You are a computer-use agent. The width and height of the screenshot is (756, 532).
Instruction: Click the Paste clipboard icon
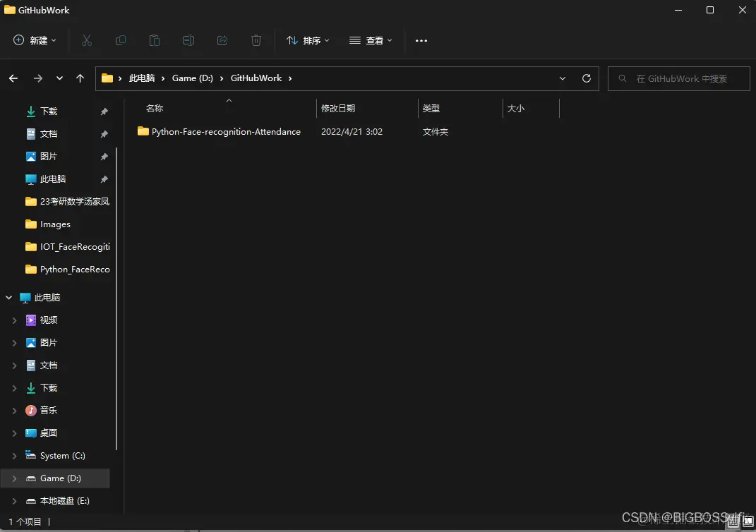(155, 40)
